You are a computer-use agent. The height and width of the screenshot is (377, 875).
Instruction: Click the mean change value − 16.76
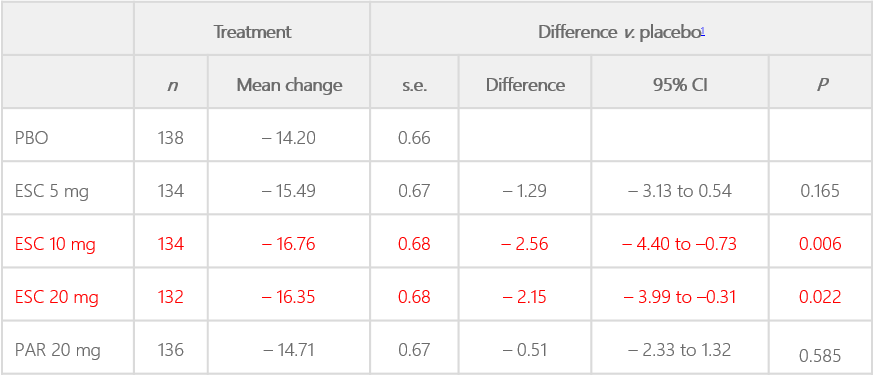(289, 244)
